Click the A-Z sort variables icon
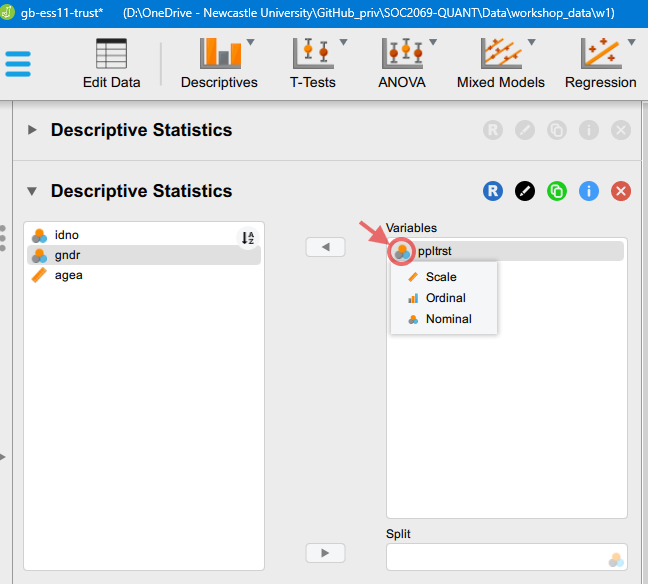This screenshot has height=584, width=648. coord(248,238)
